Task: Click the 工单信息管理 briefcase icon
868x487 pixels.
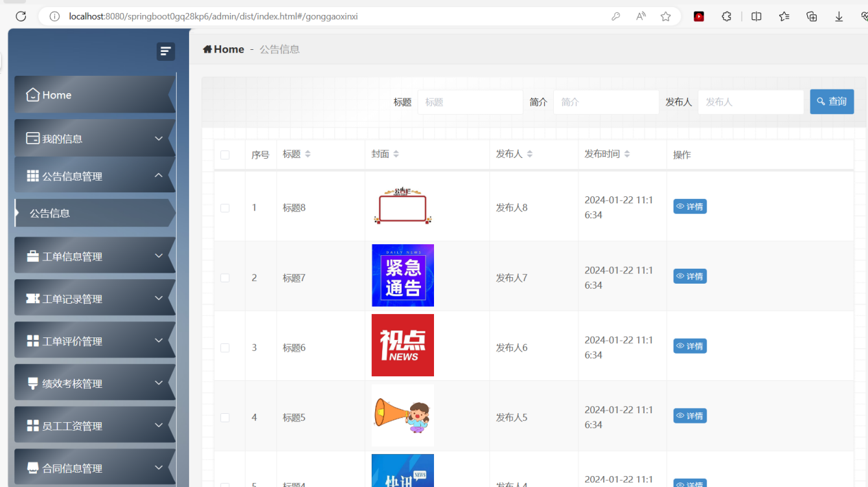Action: (x=32, y=256)
